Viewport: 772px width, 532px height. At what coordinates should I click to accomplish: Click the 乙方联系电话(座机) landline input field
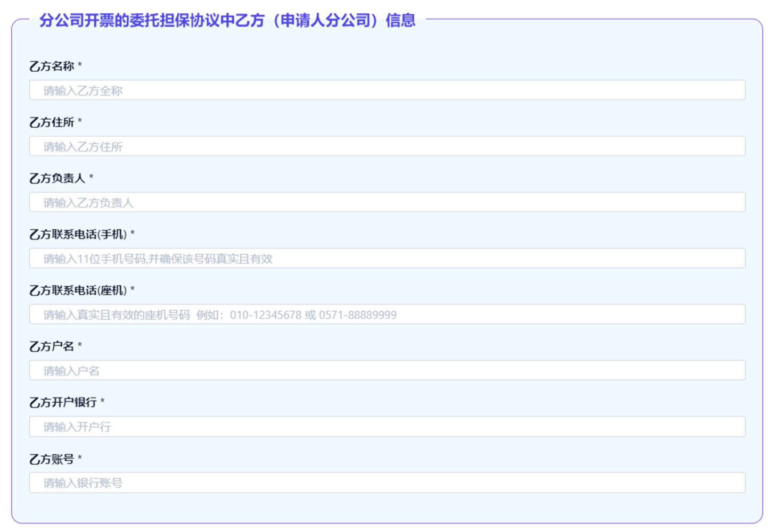tap(387, 314)
